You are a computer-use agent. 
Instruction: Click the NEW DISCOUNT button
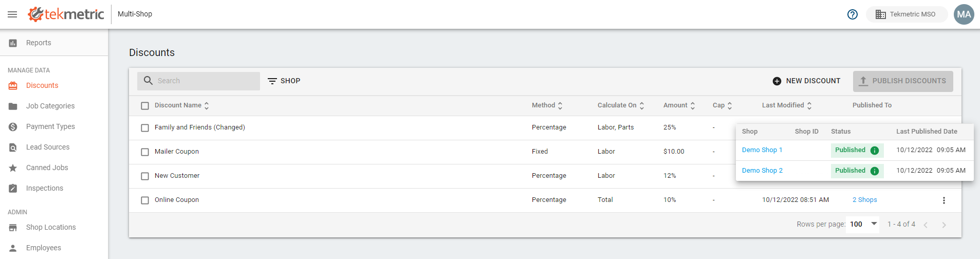tap(806, 81)
